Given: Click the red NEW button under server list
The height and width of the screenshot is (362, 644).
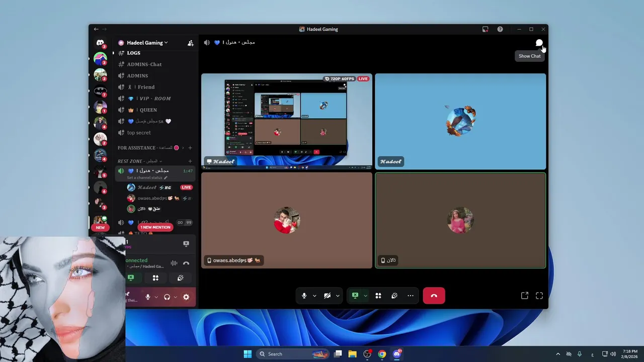Looking at the screenshot, I should pyautogui.click(x=100, y=227).
